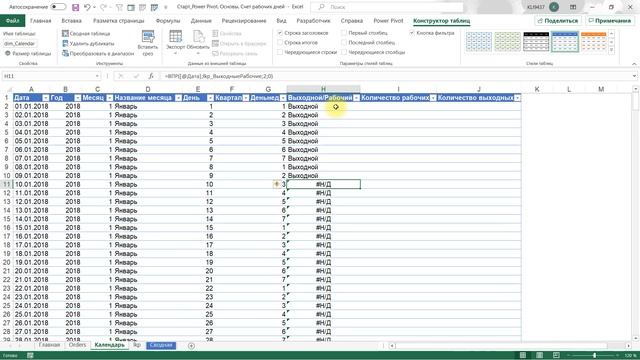Click Преобразовать в диапазон tool
Viewport: 640px width, 360px height.
coord(98,53)
